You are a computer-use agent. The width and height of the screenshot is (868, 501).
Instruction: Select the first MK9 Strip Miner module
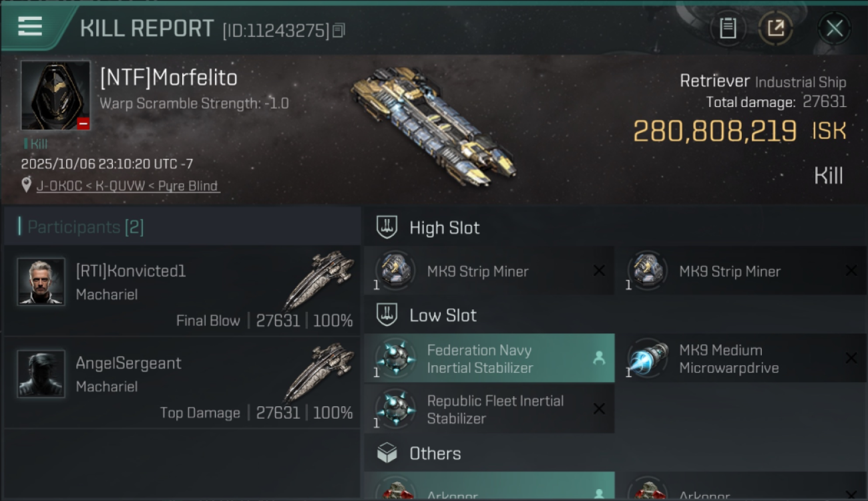pyautogui.click(x=489, y=271)
